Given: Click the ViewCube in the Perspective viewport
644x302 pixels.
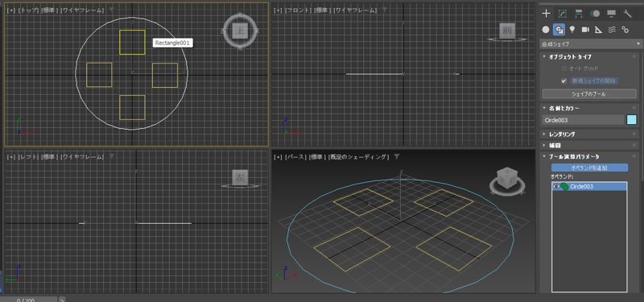Looking at the screenshot, I should [x=507, y=179].
